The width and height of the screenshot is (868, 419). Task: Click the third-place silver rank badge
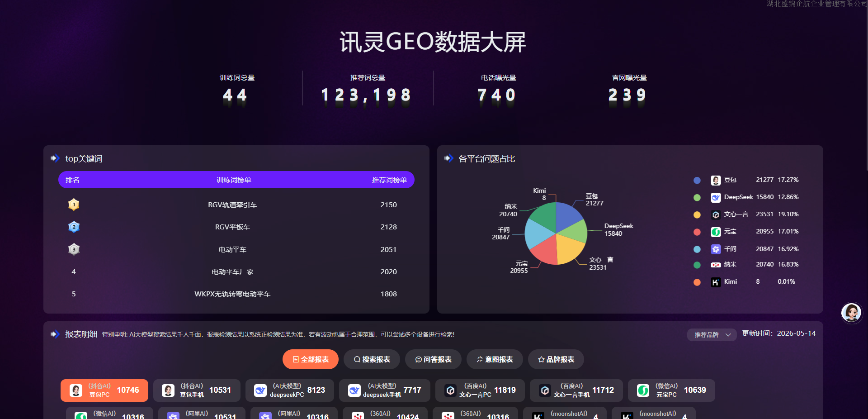pos(74,249)
